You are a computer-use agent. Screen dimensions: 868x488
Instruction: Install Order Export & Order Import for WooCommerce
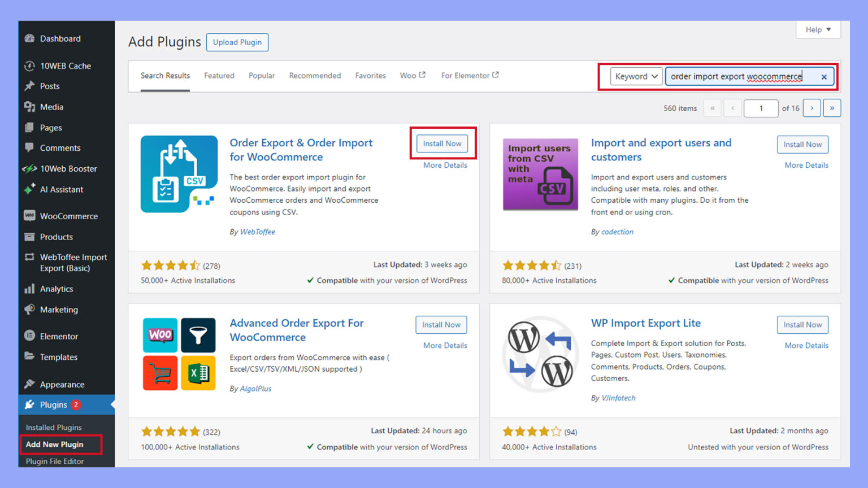pyautogui.click(x=442, y=143)
